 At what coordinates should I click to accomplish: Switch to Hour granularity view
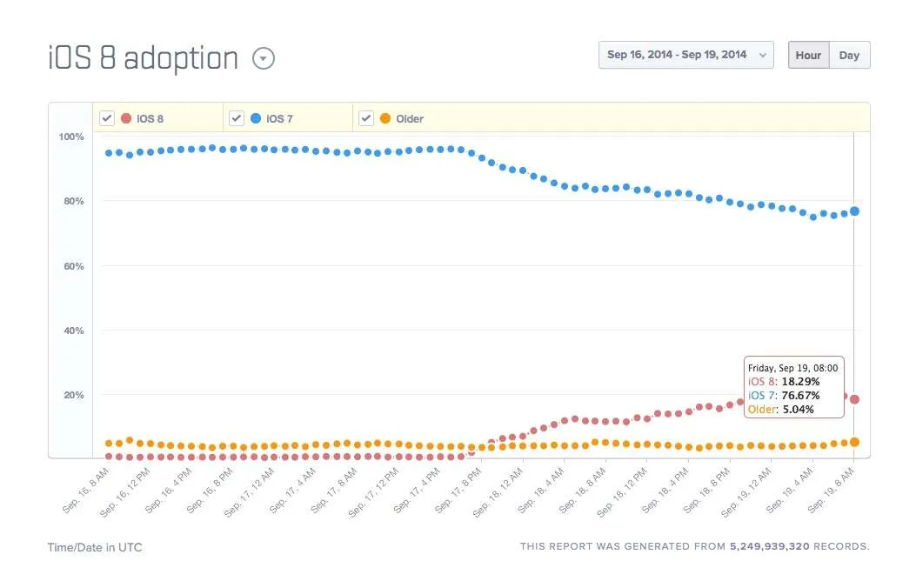tap(808, 55)
